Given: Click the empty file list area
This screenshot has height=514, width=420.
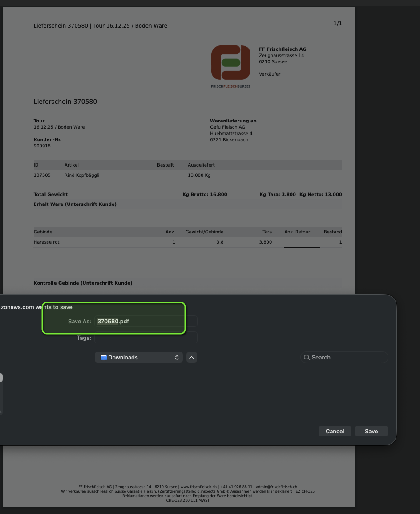Looking at the screenshot, I should point(200,393).
